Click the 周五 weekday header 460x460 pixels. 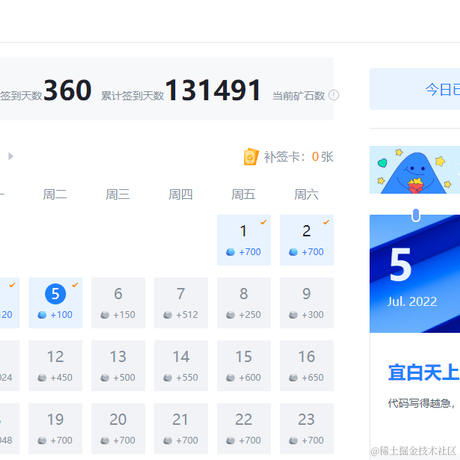click(x=243, y=194)
